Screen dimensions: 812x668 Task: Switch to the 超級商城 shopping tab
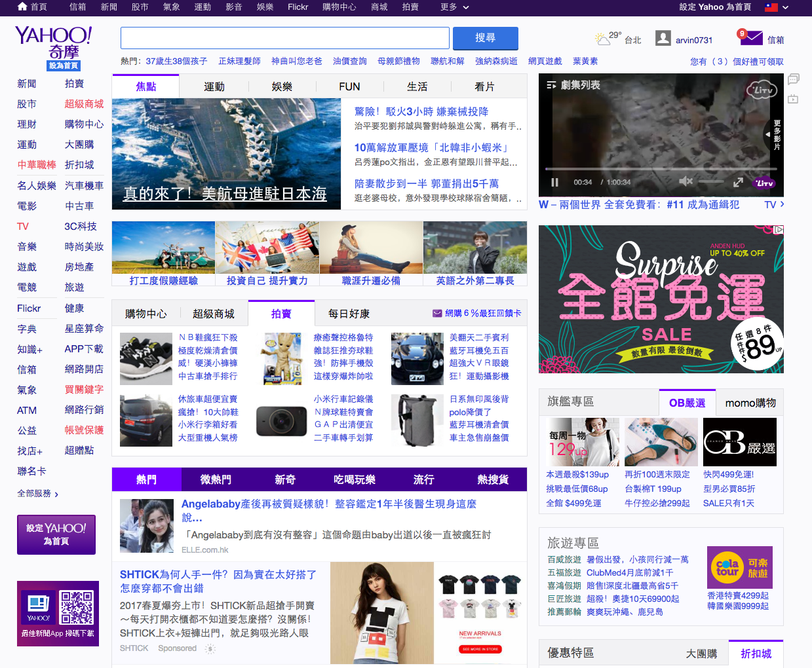click(x=214, y=314)
